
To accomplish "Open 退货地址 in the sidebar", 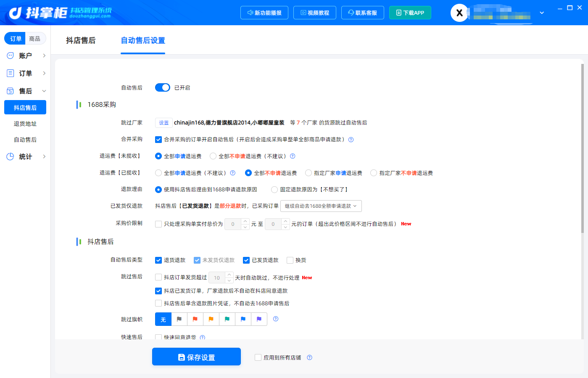I will point(25,124).
